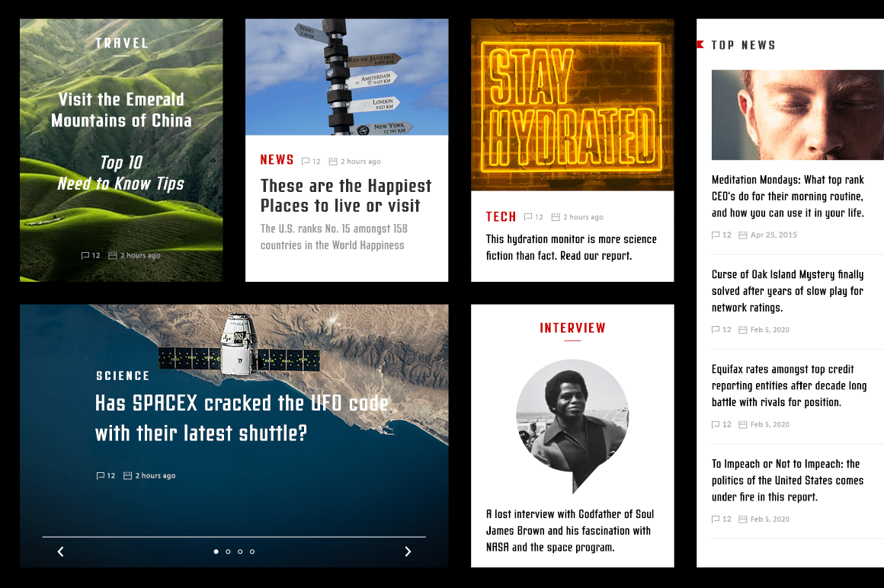Select the first slider pagination dot

point(216,551)
